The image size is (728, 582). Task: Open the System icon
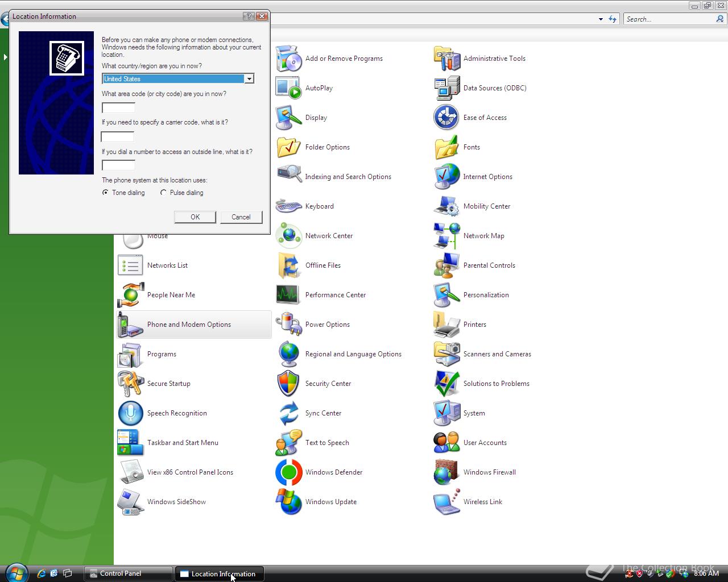(x=447, y=413)
